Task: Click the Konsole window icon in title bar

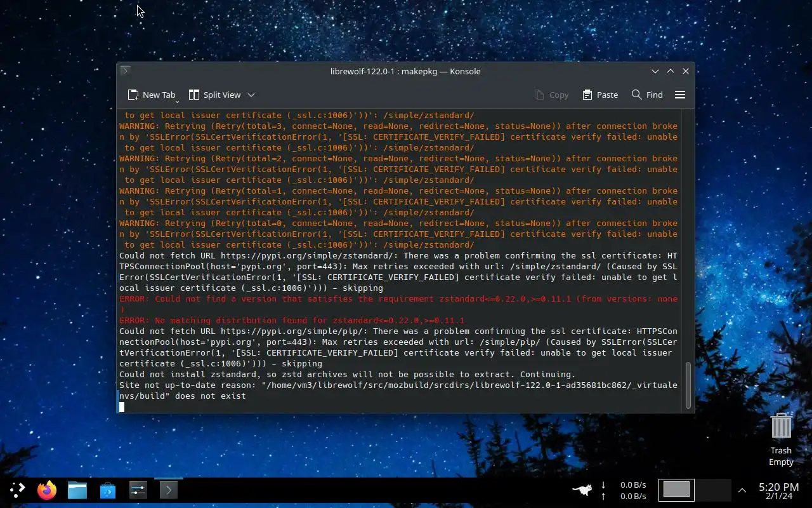Action: pos(126,71)
